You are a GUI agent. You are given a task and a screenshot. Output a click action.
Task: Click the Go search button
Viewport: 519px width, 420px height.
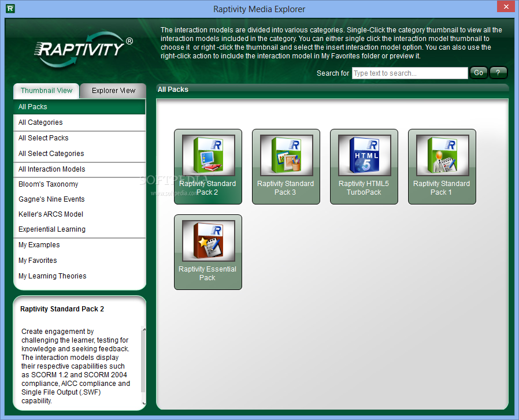pyautogui.click(x=479, y=72)
